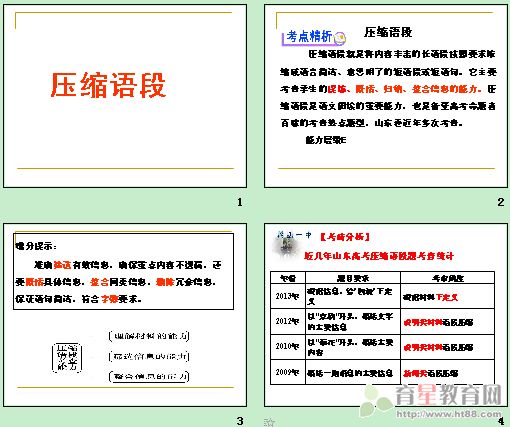Click the 题目要求 table header

[353, 278]
